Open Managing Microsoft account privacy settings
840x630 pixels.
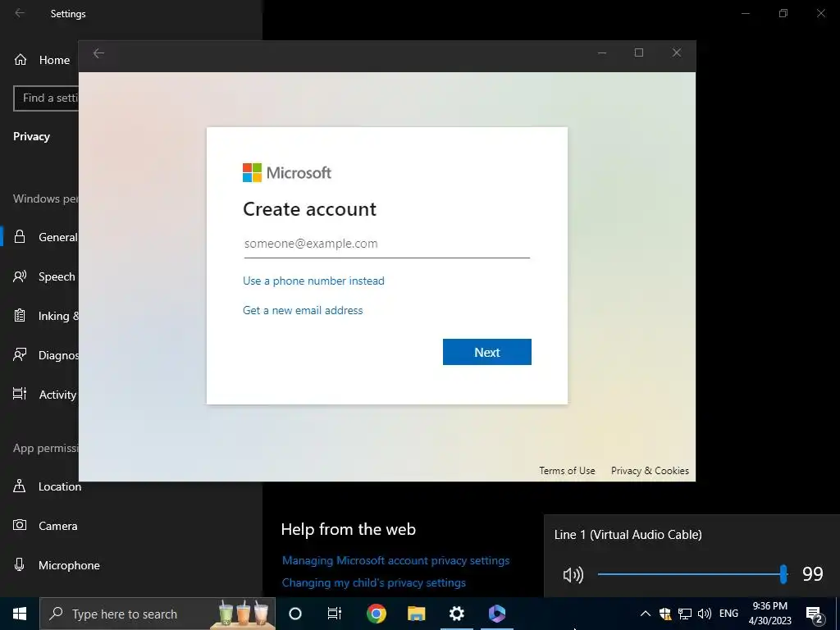click(395, 560)
